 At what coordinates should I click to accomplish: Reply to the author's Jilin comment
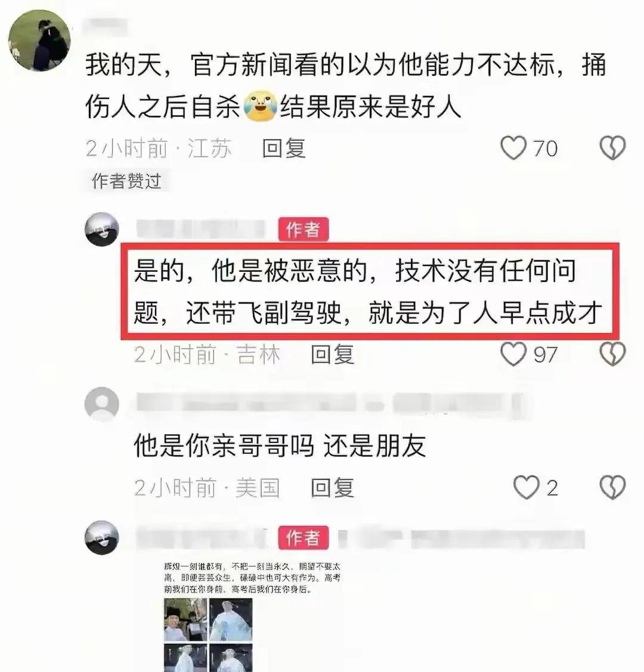[x=333, y=354]
